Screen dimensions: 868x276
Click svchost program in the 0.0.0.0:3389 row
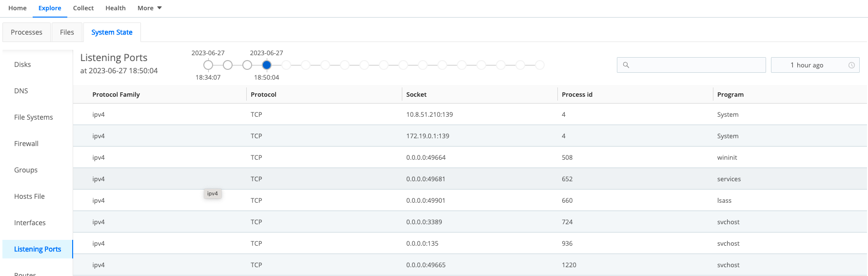tap(729, 222)
